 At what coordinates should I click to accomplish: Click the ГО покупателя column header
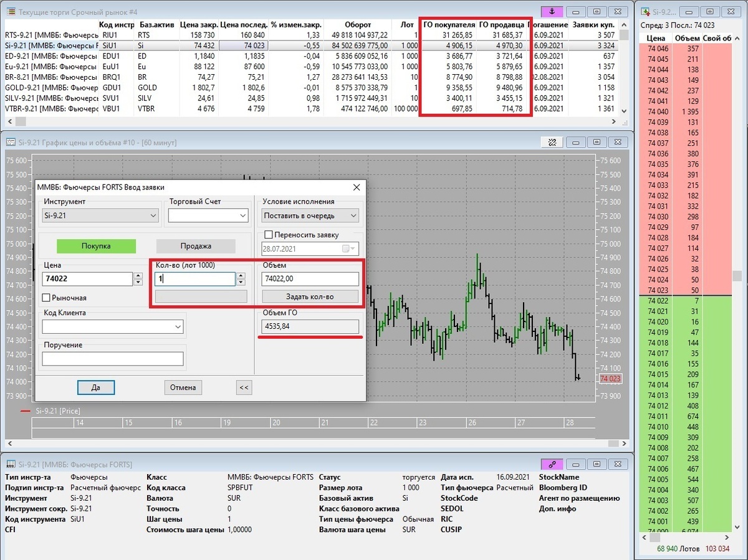(448, 24)
